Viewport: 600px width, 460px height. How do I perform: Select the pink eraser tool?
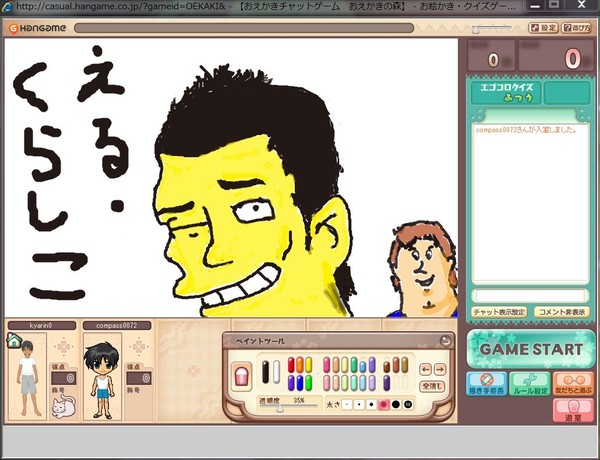point(241,376)
